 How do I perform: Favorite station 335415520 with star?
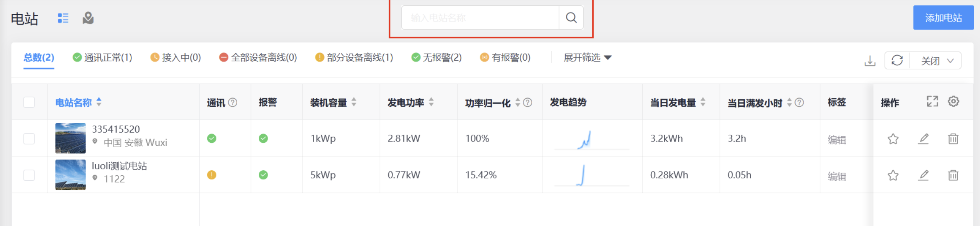tap(893, 139)
